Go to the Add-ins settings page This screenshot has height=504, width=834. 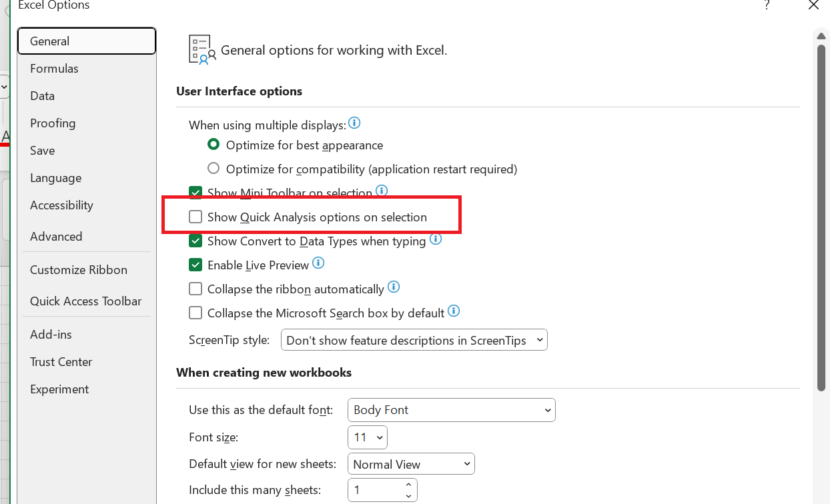click(x=50, y=334)
